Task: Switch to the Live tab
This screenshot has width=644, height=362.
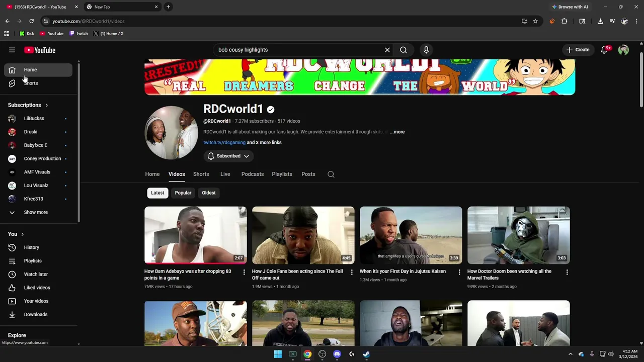Action: 225,174
